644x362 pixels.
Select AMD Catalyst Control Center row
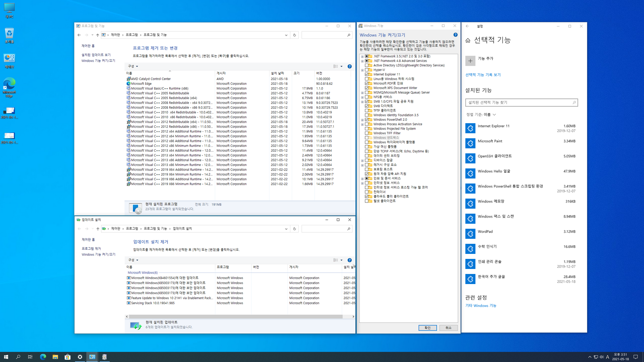pyautogui.click(x=238, y=79)
